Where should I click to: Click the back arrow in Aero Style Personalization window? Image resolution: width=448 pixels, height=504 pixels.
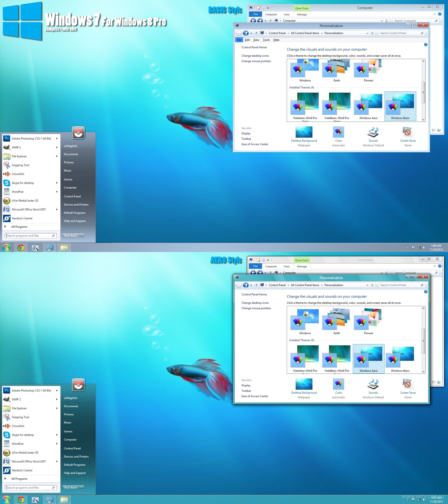[239, 285]
